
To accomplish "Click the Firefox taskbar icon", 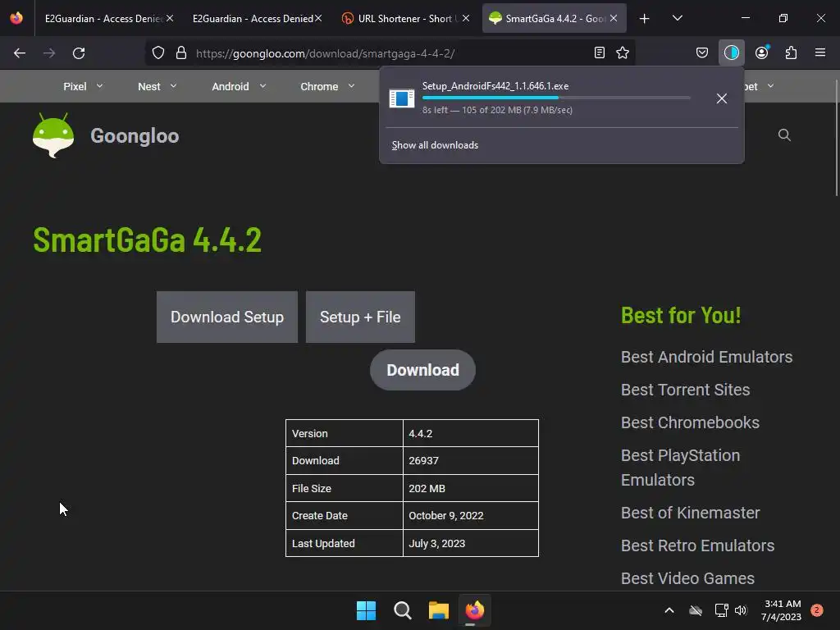I will (x=475, y=610).
